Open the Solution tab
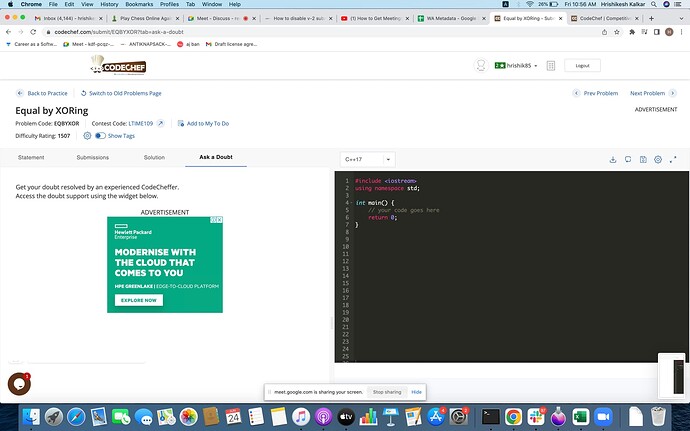The height and width of the screenshot is (431, 690). tap(154, 157)
